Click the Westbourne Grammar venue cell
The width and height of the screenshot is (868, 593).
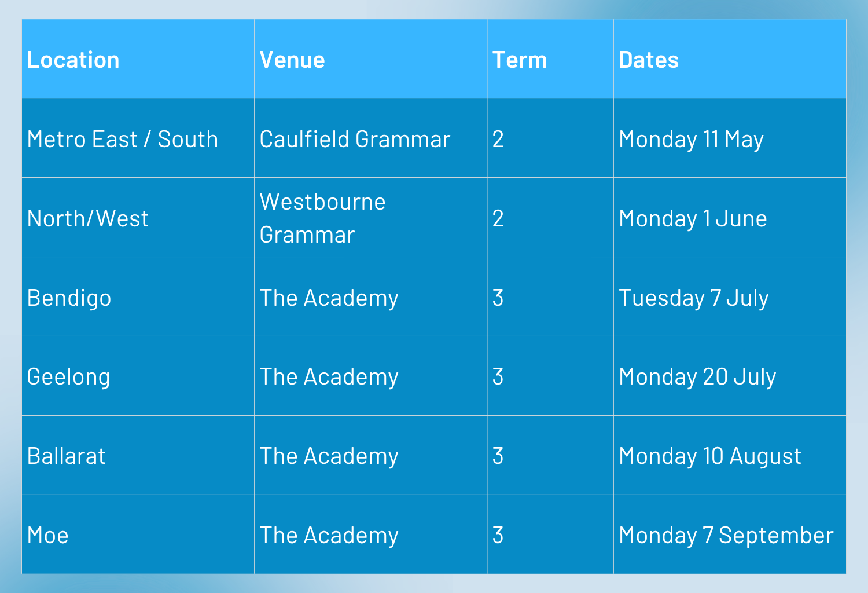coord(322,218)
